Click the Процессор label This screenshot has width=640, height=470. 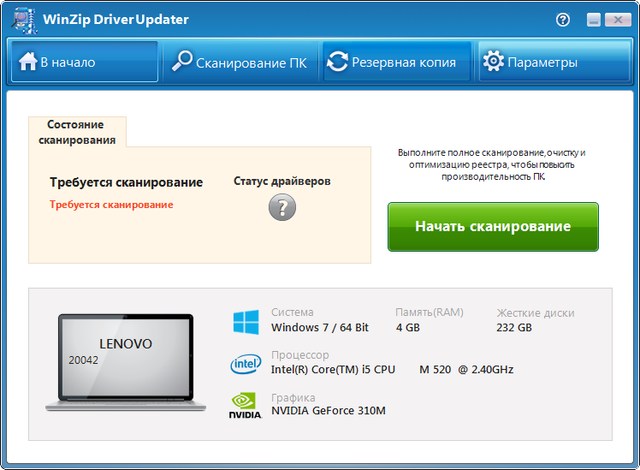pyautogui.click(x=300, y=355)
